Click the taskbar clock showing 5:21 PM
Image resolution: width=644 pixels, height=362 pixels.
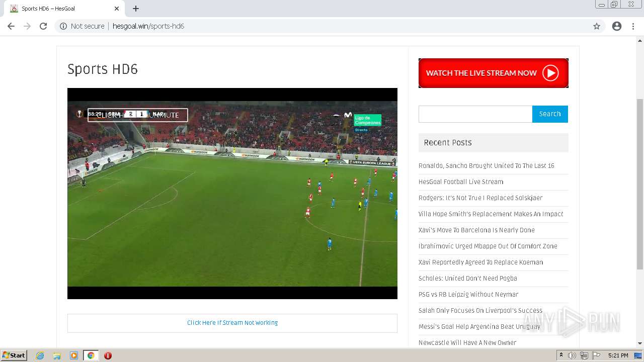(618, 355)
